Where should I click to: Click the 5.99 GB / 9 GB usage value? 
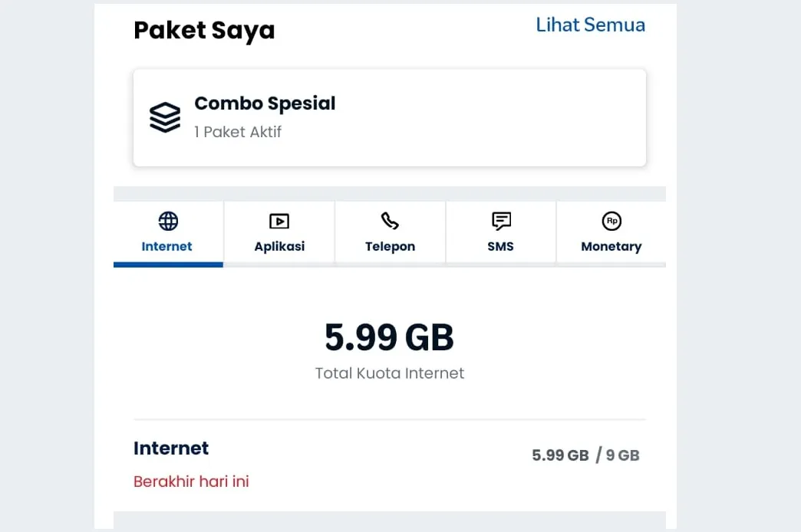[585, 455]
